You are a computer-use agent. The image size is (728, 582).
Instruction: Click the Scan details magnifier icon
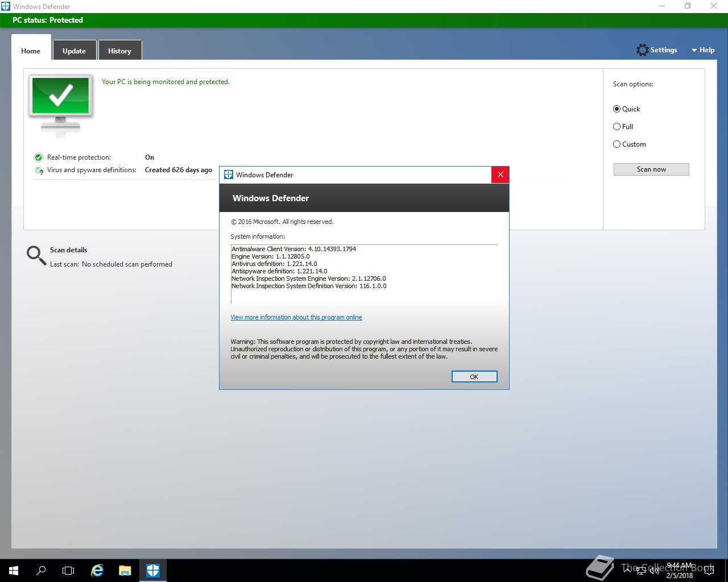click(x=36, y=256)
